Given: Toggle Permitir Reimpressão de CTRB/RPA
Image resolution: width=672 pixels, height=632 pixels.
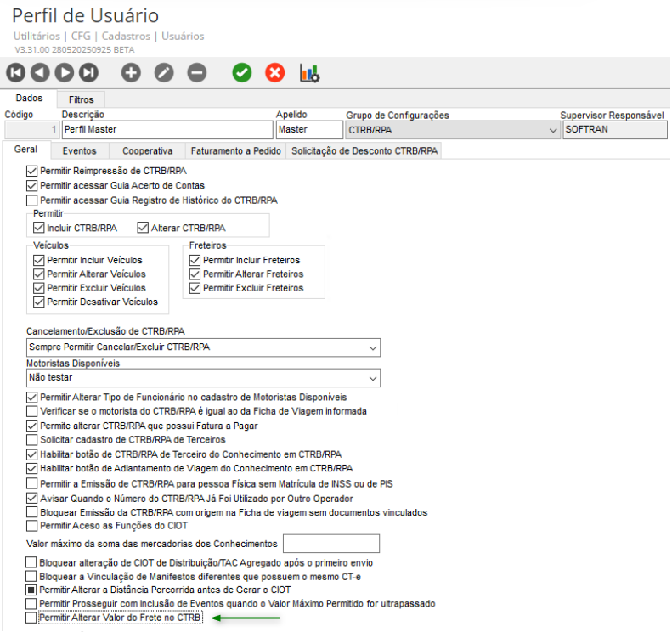Looking at the screenshot, I should pyautogui.click(x=31, y=171).
